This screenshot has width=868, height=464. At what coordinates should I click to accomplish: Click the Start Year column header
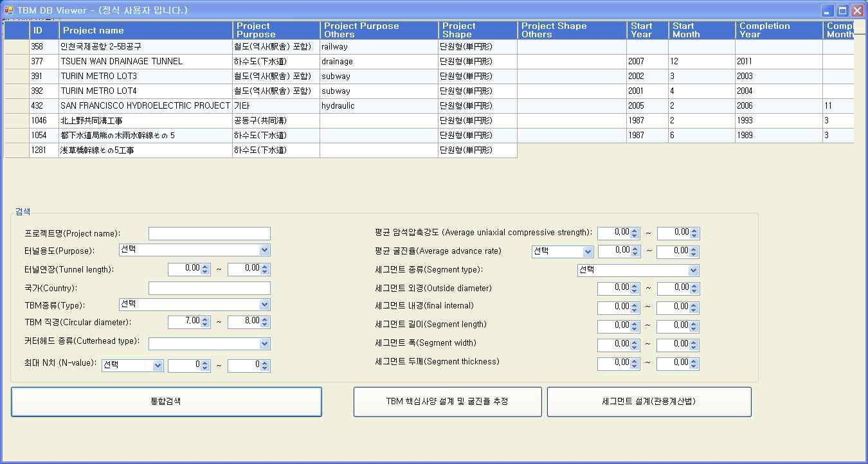(647, 30)
